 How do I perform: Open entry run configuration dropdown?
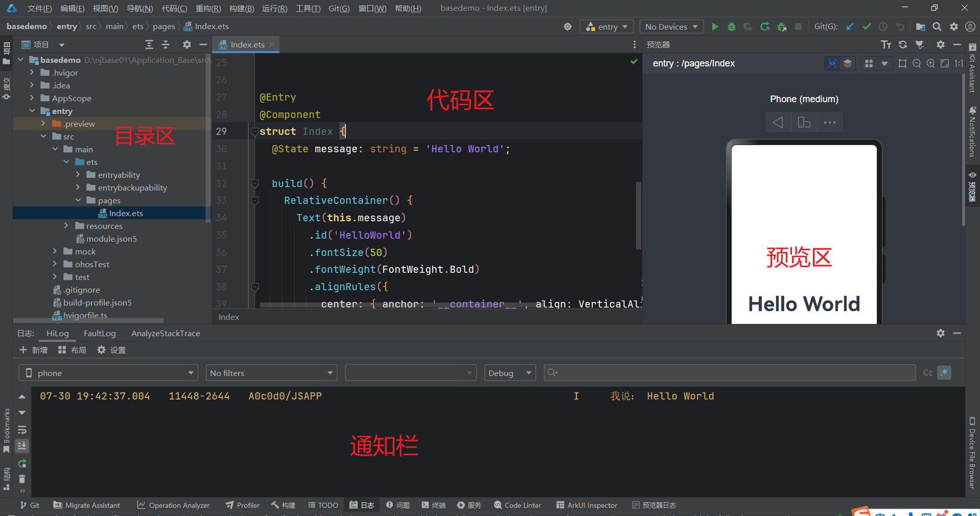click(x=606, y=27)
